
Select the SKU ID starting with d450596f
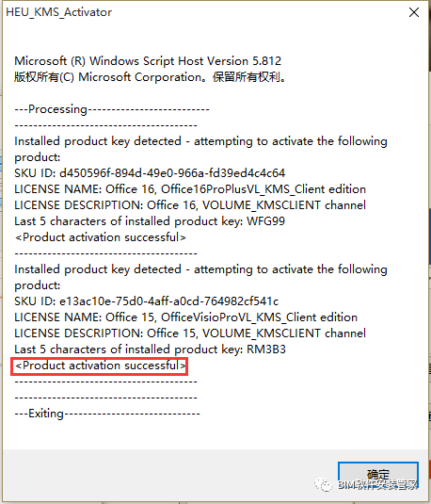[x=150, y=173]
